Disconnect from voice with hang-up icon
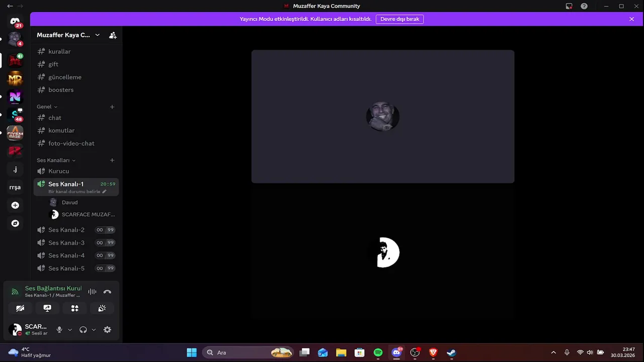 tap(107, 292)
